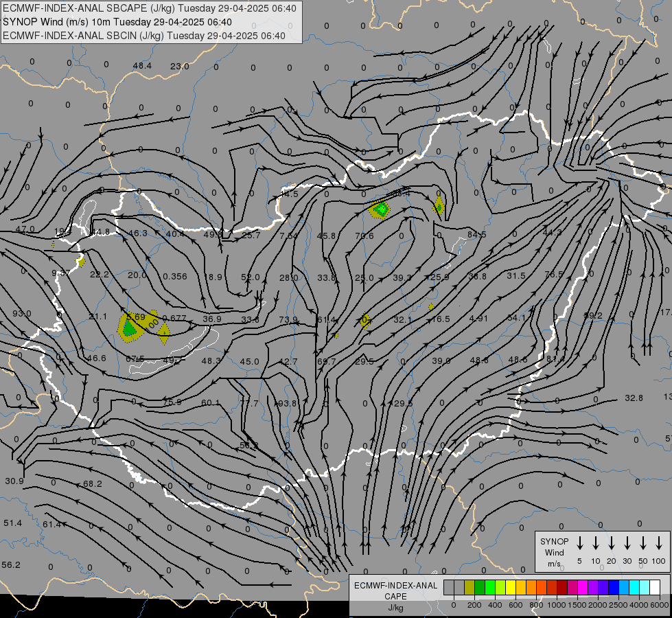
Task: Click the 1000 tick label on CAPE scale
Action: point(556,605)
